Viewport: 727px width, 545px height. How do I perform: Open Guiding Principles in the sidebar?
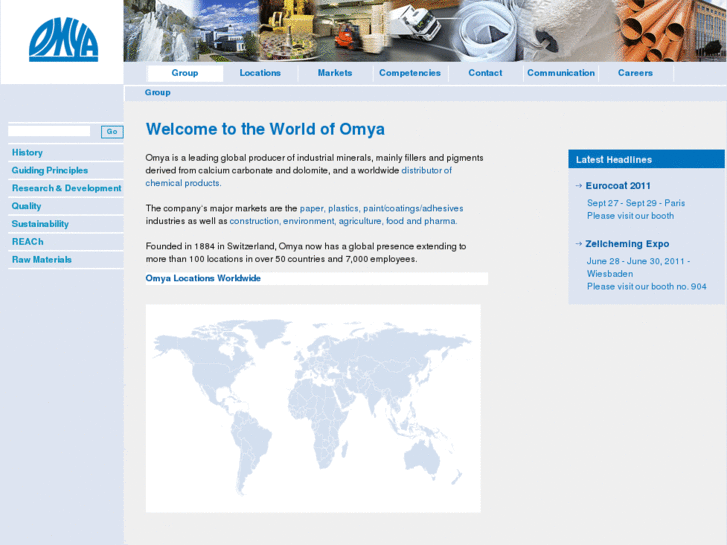coord(50,171)
